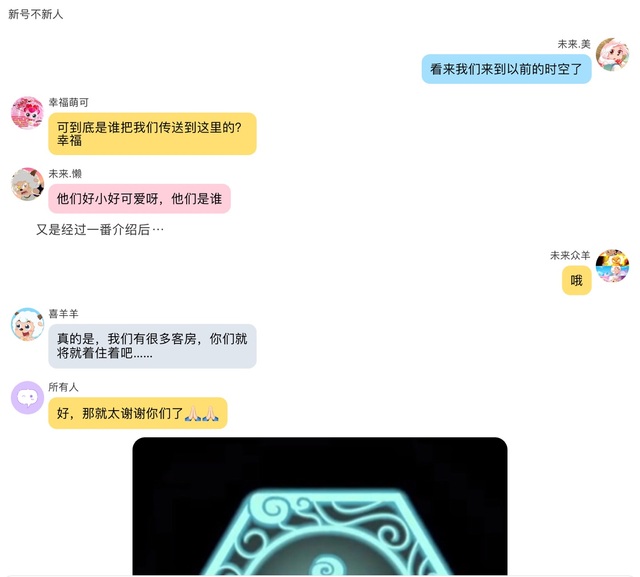Select gray bubble 我们有很多客房

(152, 346)
